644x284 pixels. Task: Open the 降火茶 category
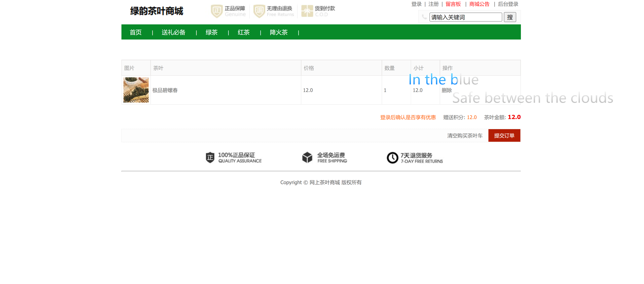point(279,32)
